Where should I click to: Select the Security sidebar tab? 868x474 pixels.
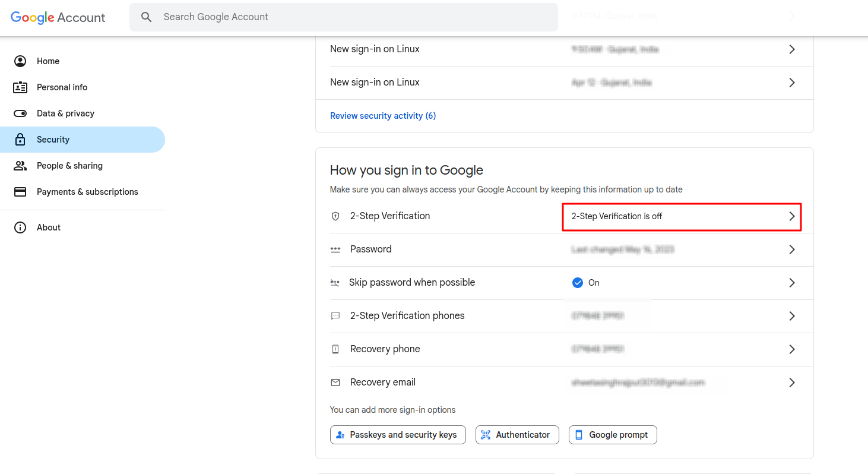tap(53, 140)
